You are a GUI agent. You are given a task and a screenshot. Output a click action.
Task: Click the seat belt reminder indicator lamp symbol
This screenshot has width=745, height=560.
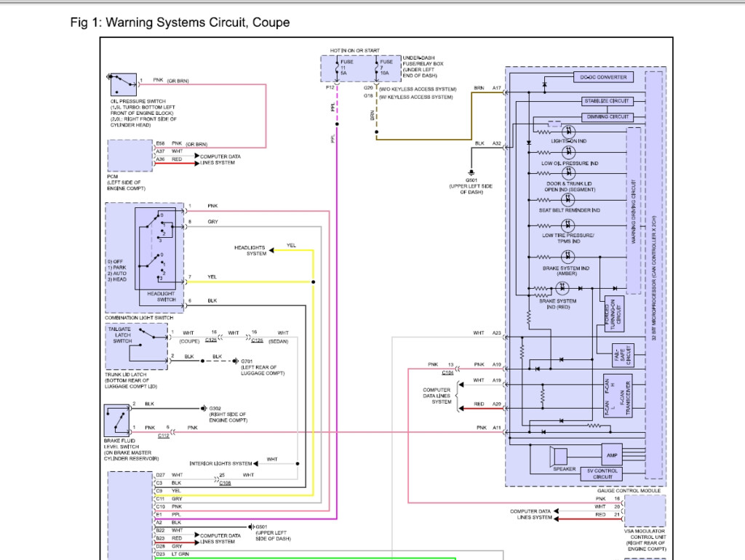tap(567, 200)
